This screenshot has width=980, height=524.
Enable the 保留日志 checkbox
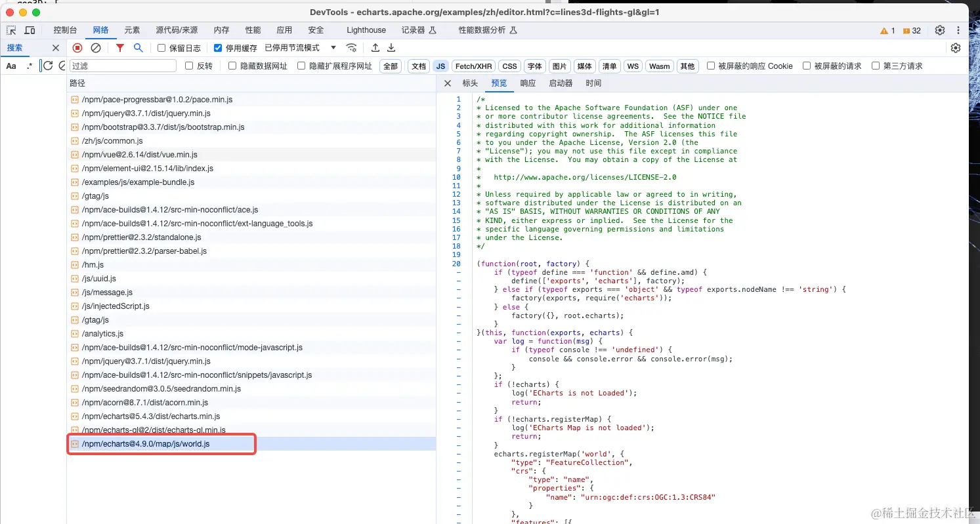pos(161,48)
